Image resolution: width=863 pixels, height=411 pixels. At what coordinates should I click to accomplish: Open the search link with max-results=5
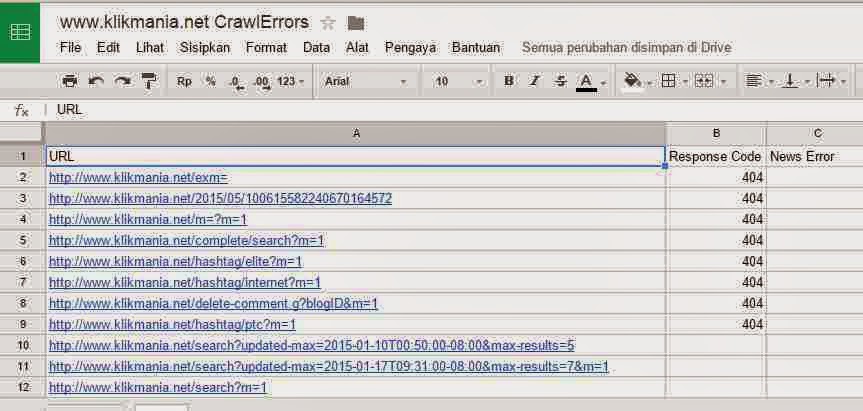312,346
